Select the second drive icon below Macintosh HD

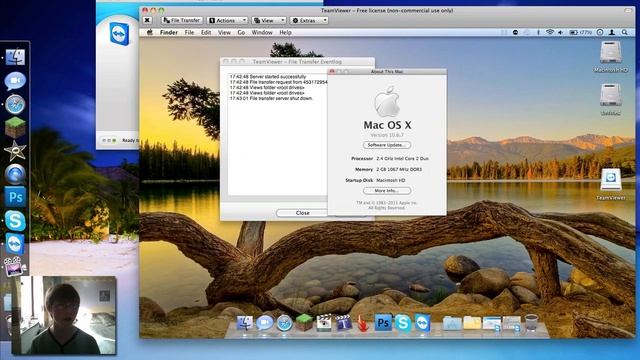tap(611, 95)
